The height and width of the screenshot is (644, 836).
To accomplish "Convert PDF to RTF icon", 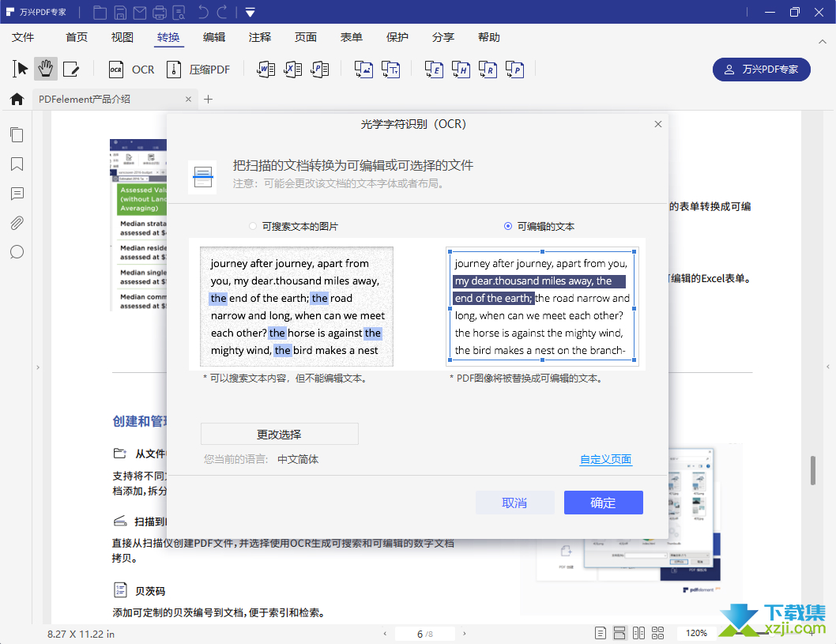I will point(488,70).
